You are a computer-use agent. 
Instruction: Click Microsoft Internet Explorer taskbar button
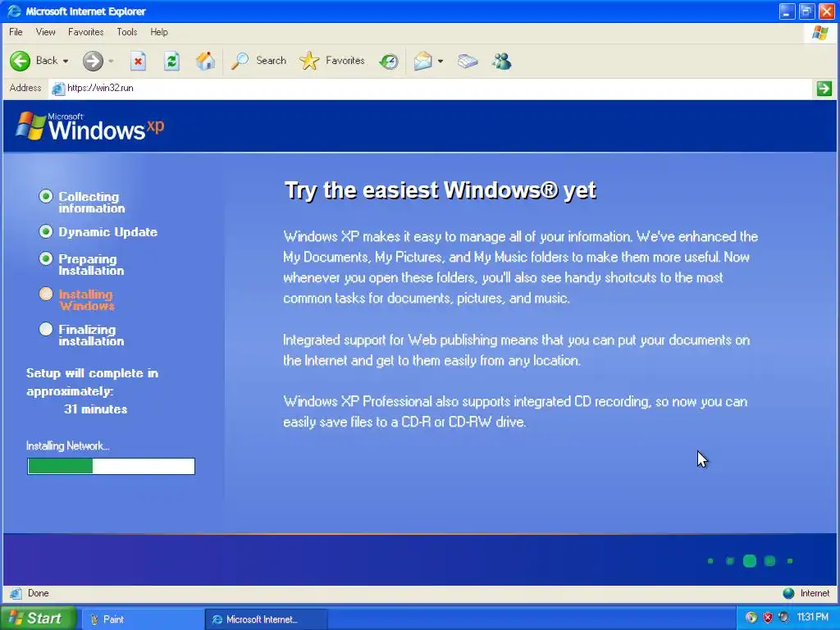(x=266, y=619)
